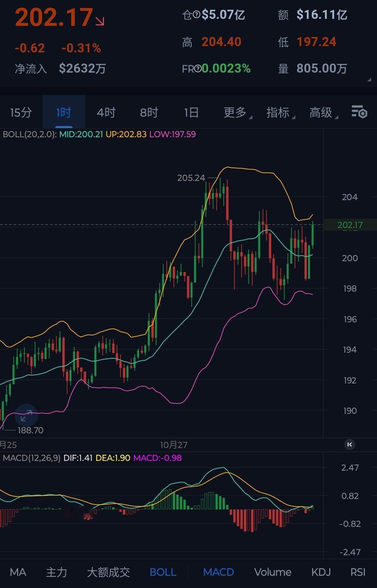Image resolution: width=377 pixels, height=588 pixels.
Task: Open chart settings list icon
Action: point(359,112)
